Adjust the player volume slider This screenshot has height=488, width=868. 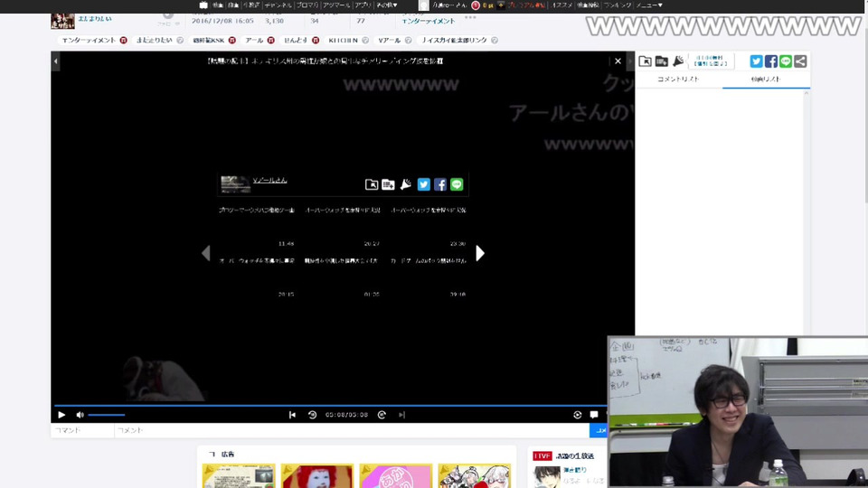pyautogui.click(x=107, y=415)
